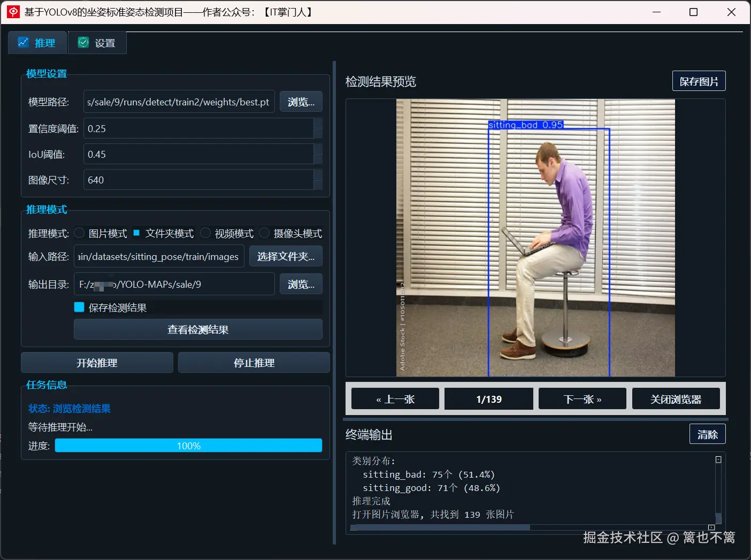Switch to 图片模式 inference mode
The image size is (751, 560).
[x=79, y=233]
